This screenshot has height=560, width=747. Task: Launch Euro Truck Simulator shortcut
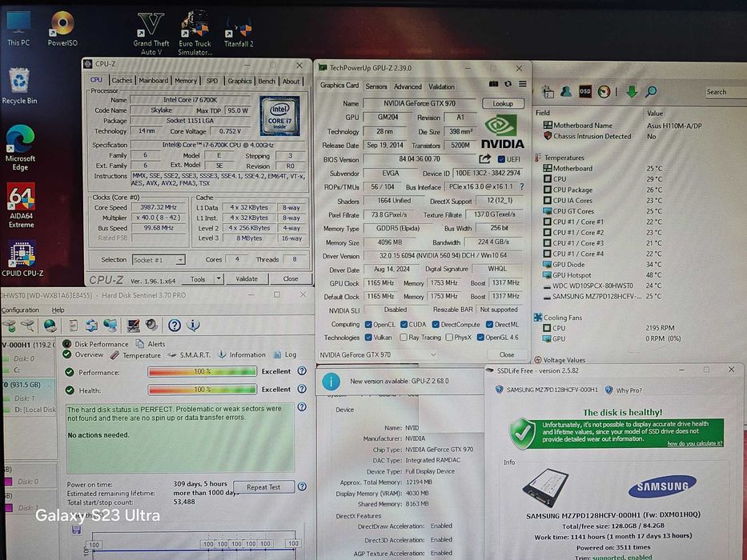coord(195,34)
